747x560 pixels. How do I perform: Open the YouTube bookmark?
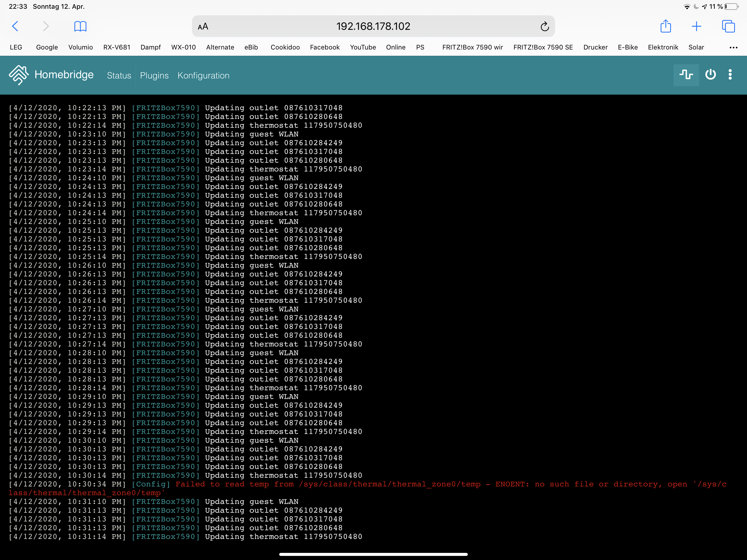[363, 47]
